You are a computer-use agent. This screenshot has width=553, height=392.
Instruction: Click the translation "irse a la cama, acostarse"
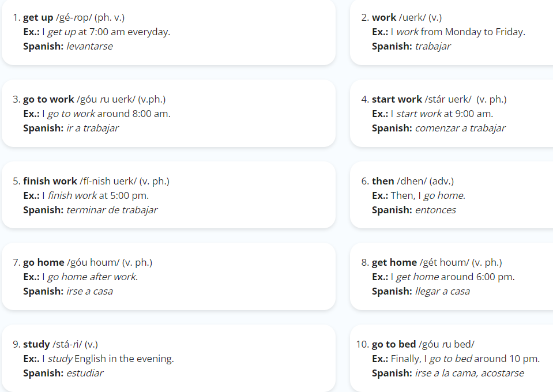[470, 374]
